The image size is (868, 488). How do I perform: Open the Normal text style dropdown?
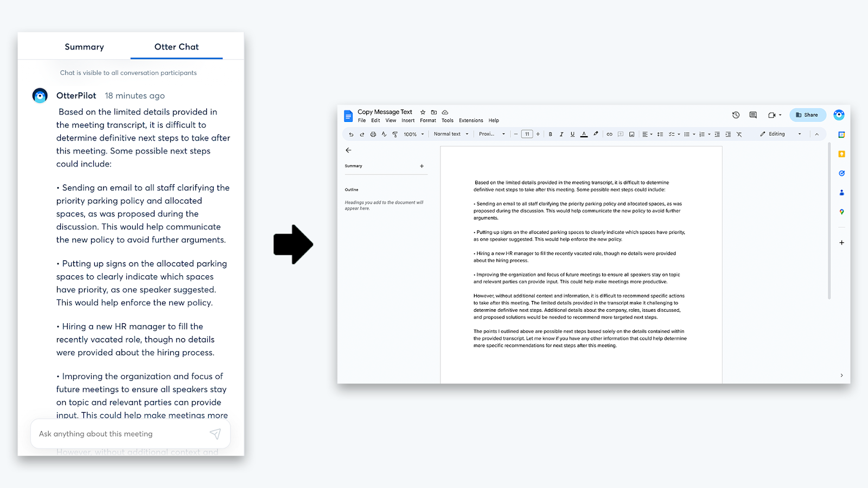451,134
